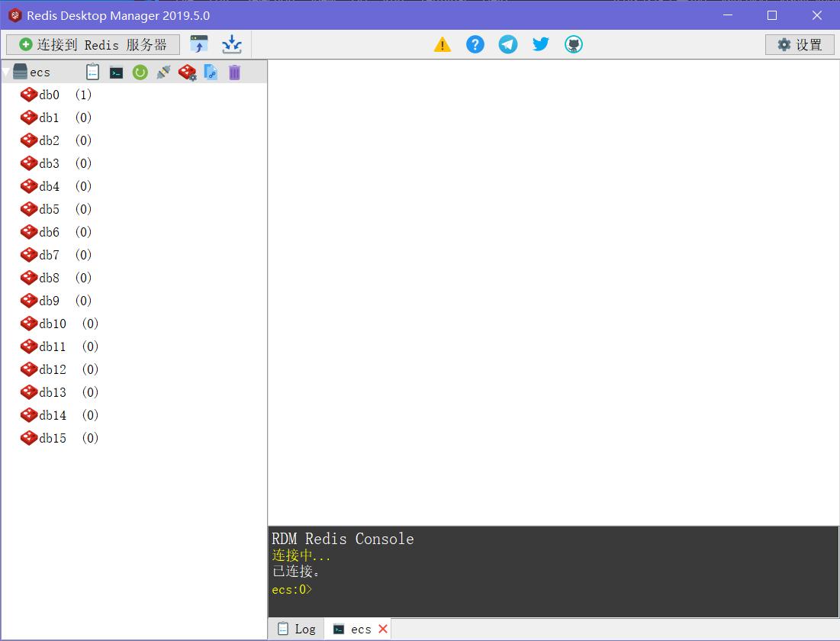The height and width of the screenshot is (641, 840).
Task: Select the ecs server connection name
Action: pyautogui.click(x=40, y=72)
